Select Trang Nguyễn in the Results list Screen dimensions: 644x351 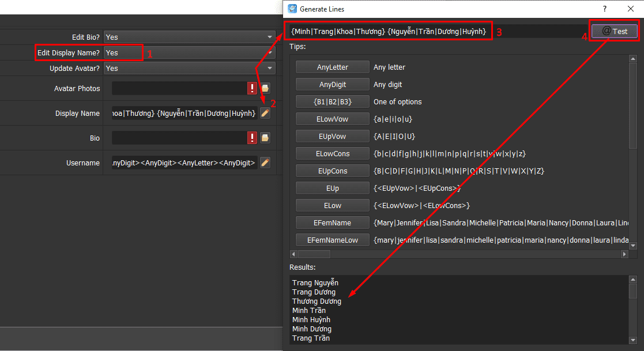tap(315, 282)
